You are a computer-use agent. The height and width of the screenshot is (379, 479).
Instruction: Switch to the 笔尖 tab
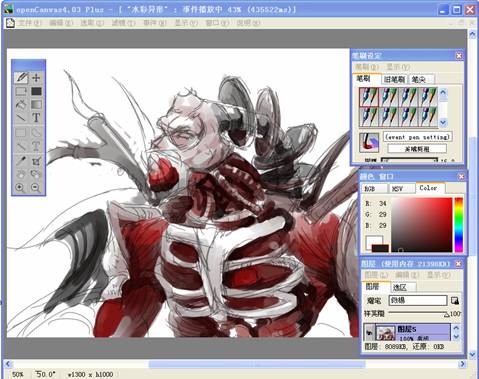pos(421,79)
